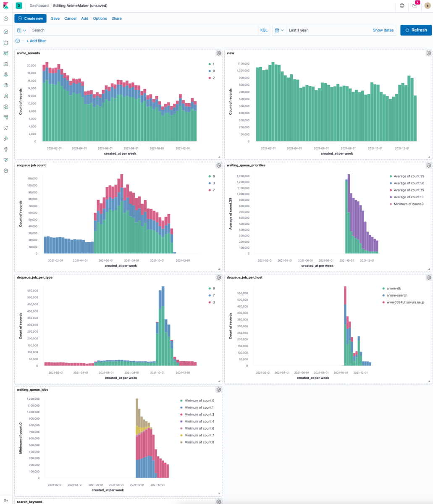Click the green D space avatar

(x=19, y=5)
